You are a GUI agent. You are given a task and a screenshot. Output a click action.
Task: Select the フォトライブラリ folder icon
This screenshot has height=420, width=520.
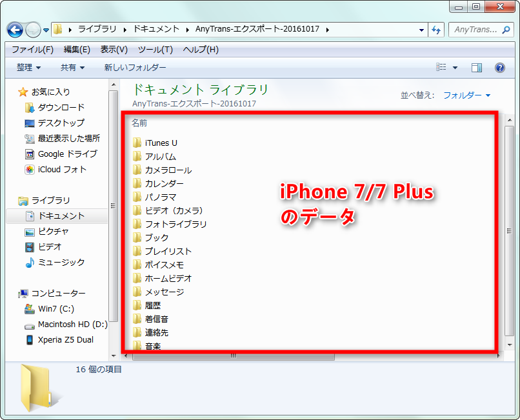[137, 225]
